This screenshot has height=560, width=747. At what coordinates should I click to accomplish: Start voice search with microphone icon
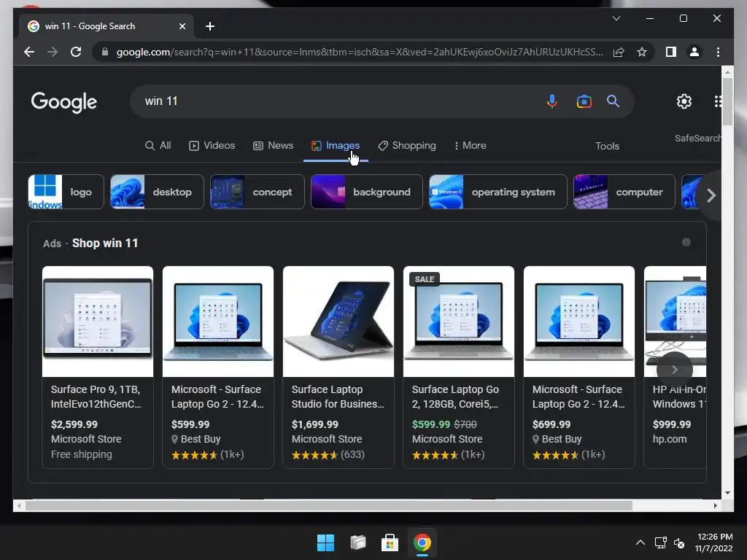pyautogui.click(x=551, y=101)
